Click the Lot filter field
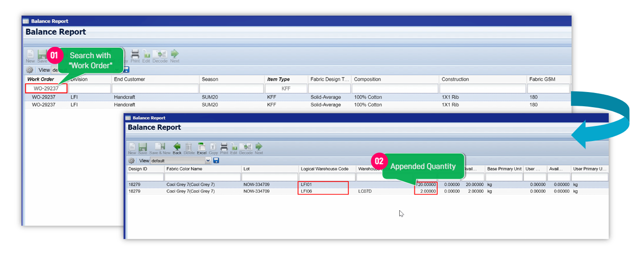Screen dimensions: 644x267 point(270,177)
